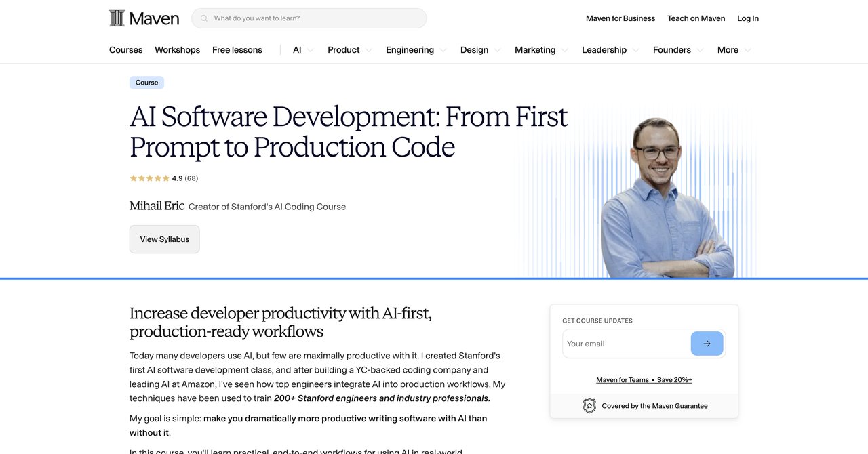This screenshot has height=454, width=868.
Task: Click 'Creator of Stanford's AI Coding Course' text
Action: pyautogui.click(x=267, y=207)
